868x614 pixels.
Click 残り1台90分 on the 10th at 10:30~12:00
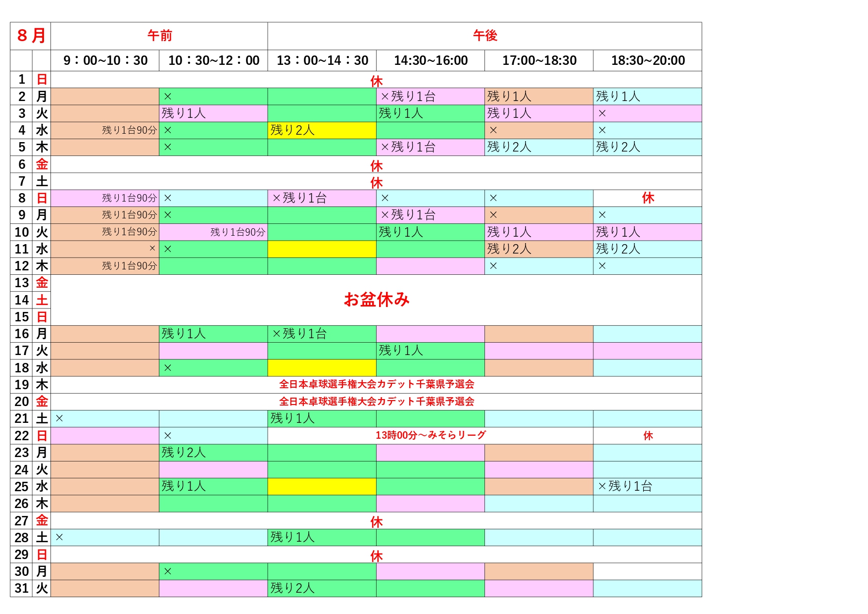click(238, 232)
